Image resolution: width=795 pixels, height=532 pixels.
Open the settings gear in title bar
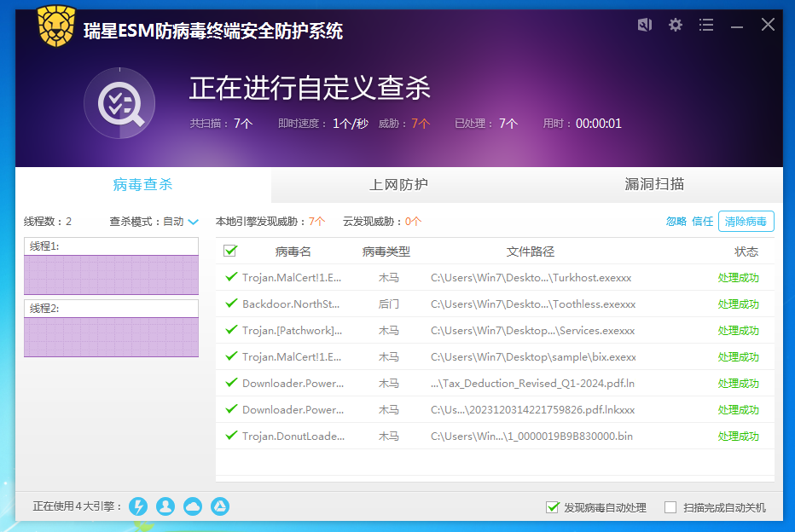(675, 25)
